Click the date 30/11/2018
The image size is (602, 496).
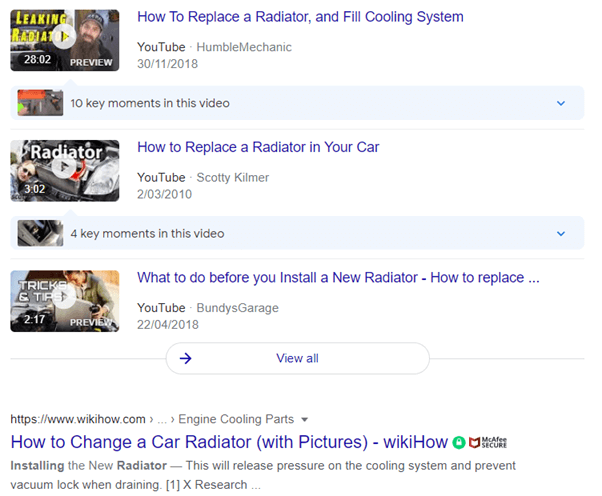pos(167,64)
